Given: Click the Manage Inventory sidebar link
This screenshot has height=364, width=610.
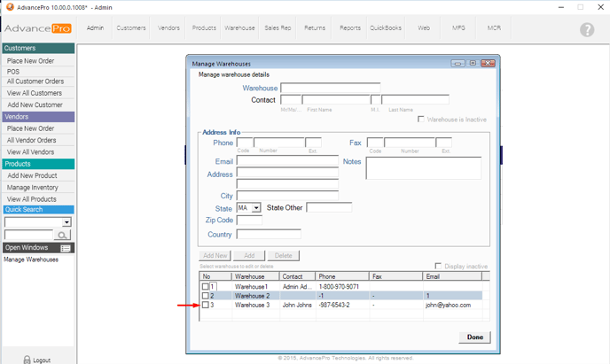Looking at the screenshot, I should click(33, 188).
